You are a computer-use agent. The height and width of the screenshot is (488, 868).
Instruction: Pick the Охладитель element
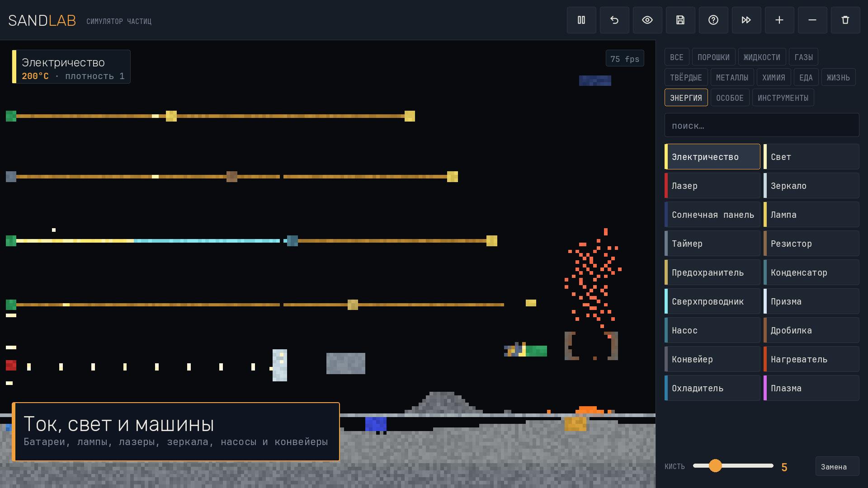click(712, 388)
